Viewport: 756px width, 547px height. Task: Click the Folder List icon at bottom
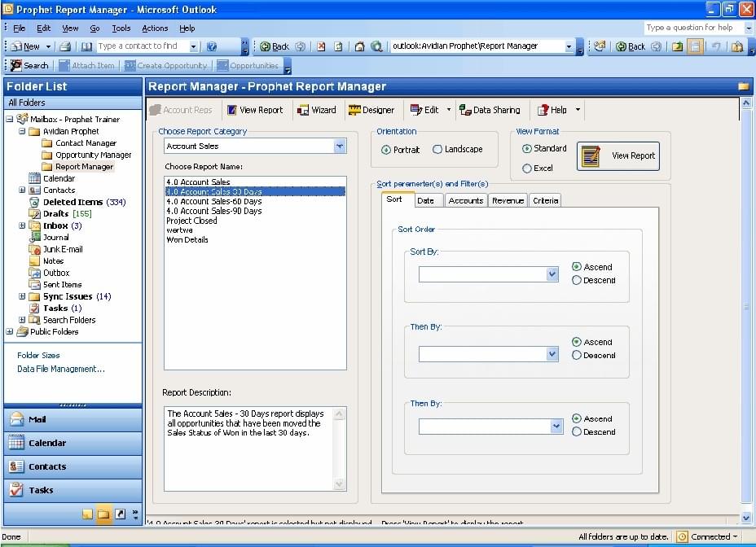click(103, 514)
